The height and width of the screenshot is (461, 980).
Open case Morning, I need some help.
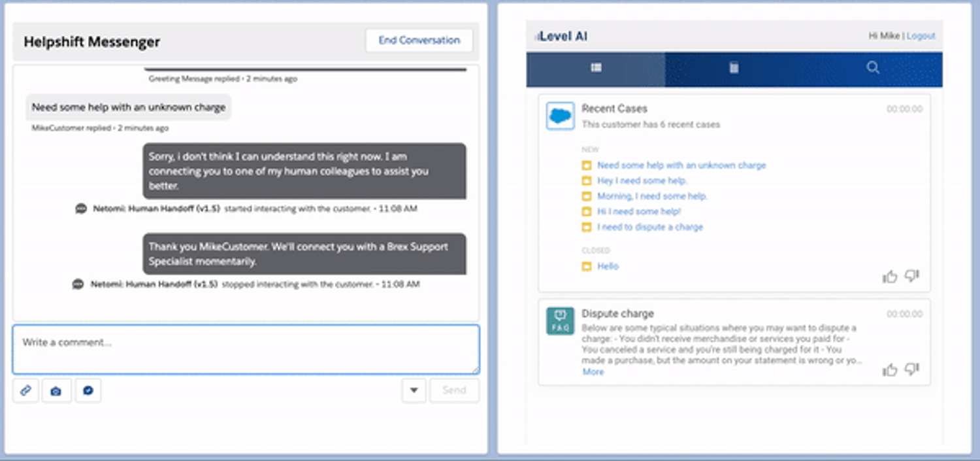(652, 196)
